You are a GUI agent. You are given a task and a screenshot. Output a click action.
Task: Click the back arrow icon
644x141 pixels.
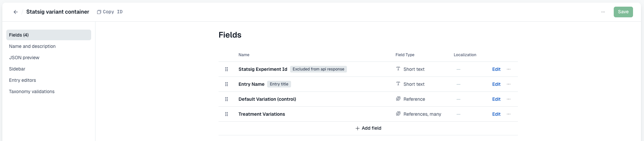point(16,12)
